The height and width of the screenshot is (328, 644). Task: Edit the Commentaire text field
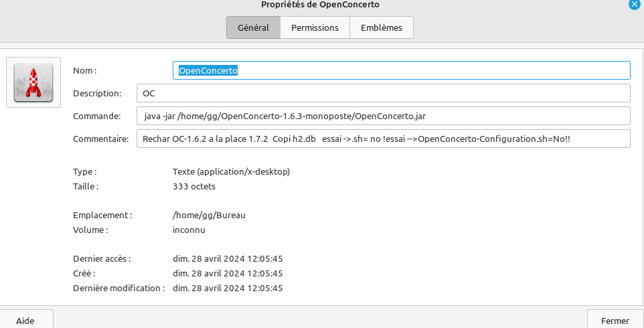[x=383, y=139]
